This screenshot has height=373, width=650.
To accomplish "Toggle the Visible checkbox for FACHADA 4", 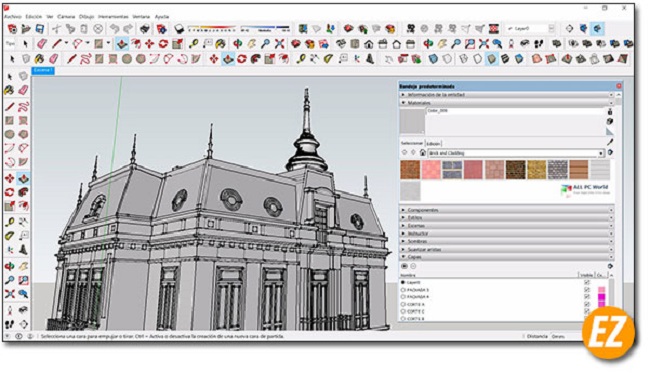I will [x=587, y=297].
